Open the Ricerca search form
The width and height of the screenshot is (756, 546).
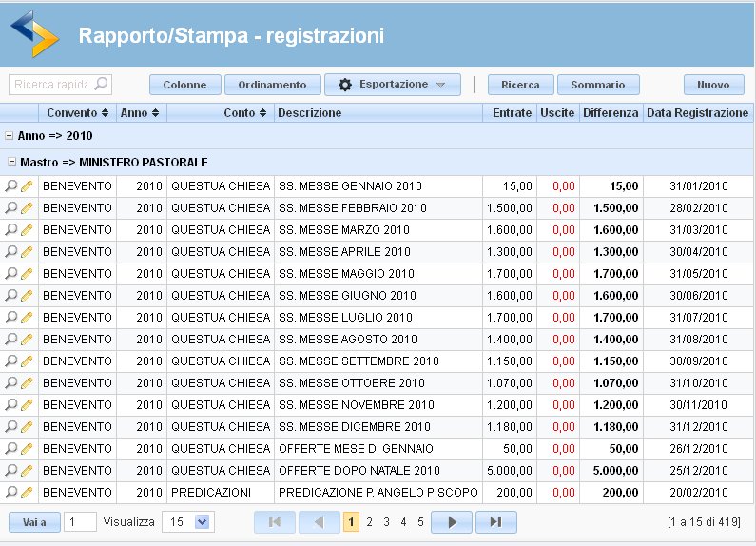pyautogui.click(x=521, y=85)
